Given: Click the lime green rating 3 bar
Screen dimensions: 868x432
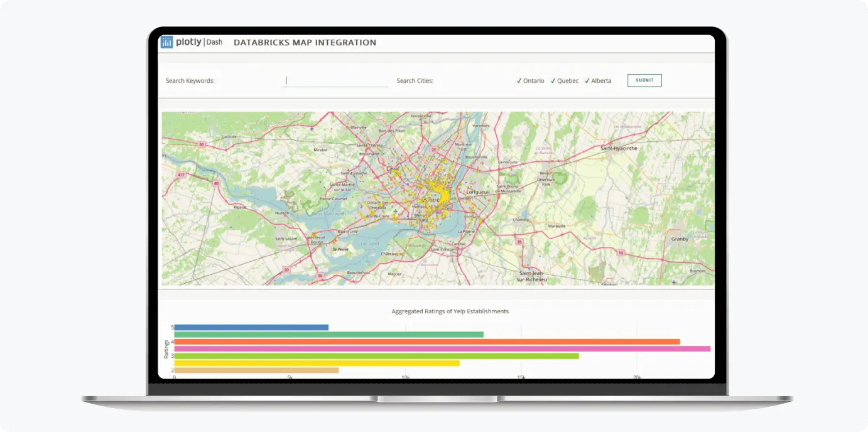Looking at the screenshot, I should pos(377,356).
